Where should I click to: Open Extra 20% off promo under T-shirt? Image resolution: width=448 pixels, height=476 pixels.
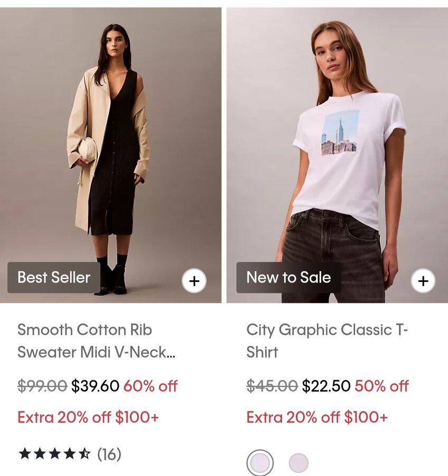[x=317, y=417]
